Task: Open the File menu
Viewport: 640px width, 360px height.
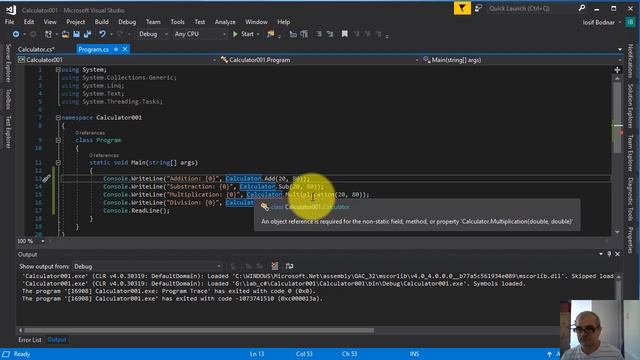Action: (x=10, y=22)
